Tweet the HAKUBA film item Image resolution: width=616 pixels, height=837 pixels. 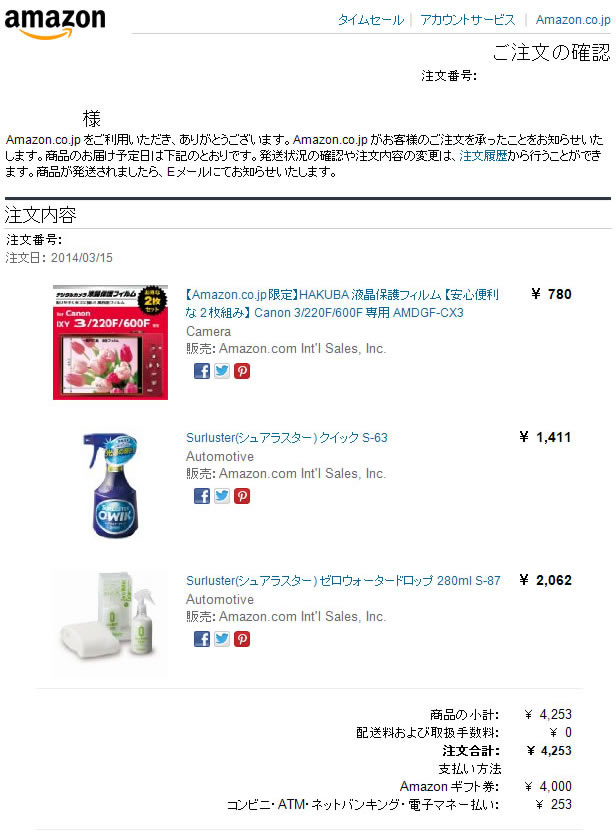click(x=222, y=371)
